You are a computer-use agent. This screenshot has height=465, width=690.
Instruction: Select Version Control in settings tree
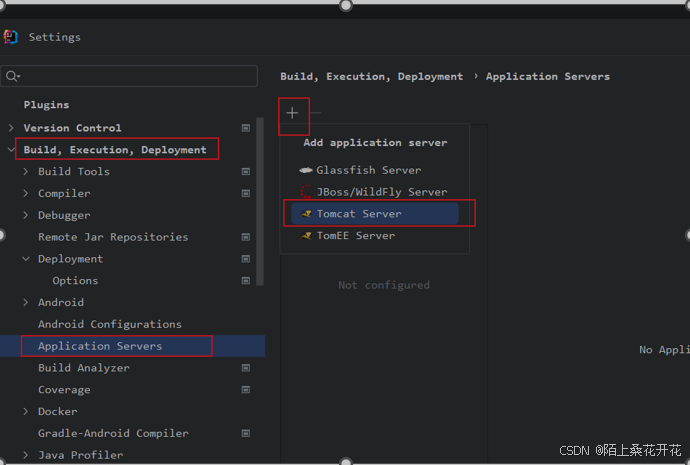[73, 128]
